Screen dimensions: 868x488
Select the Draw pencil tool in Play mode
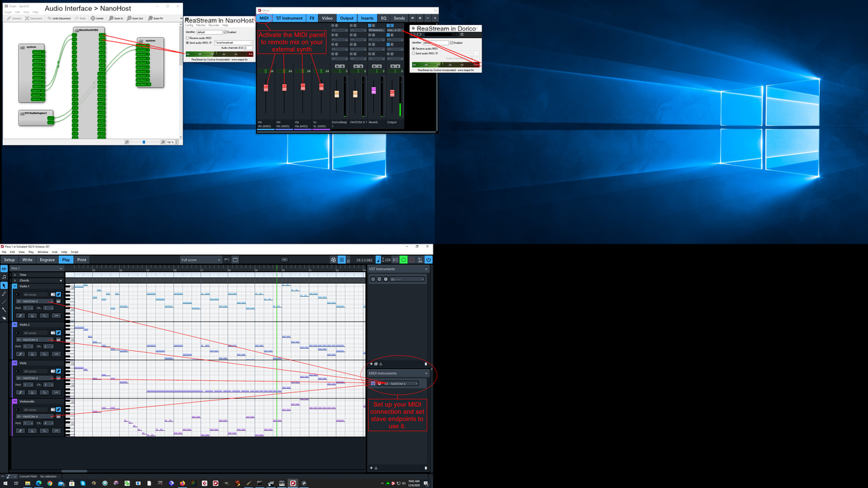[x=4, y=294]
